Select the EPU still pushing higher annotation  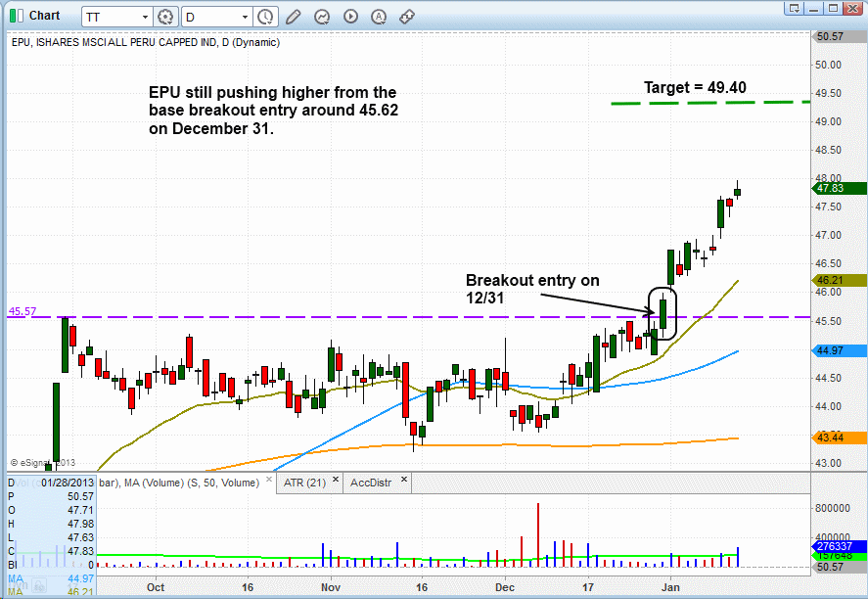click(273, 111)
